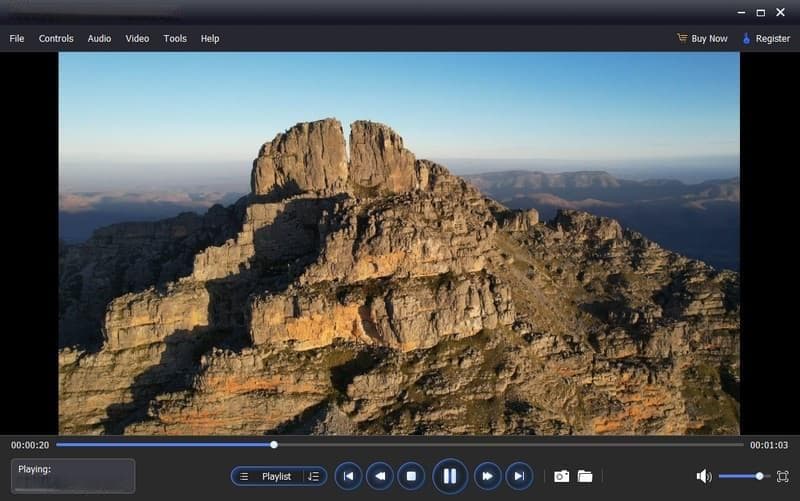Rewind the video
800x501 pixels.
tap(380, 476)
